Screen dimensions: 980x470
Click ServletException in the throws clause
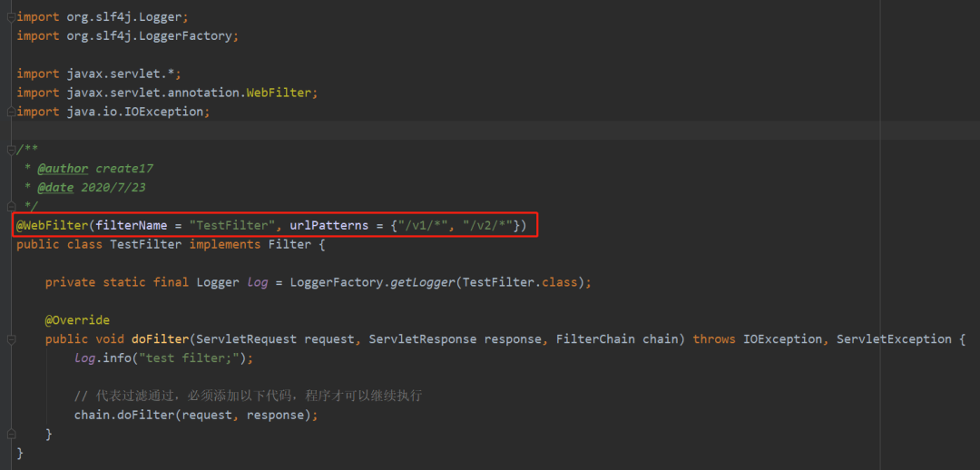(894, 339)
